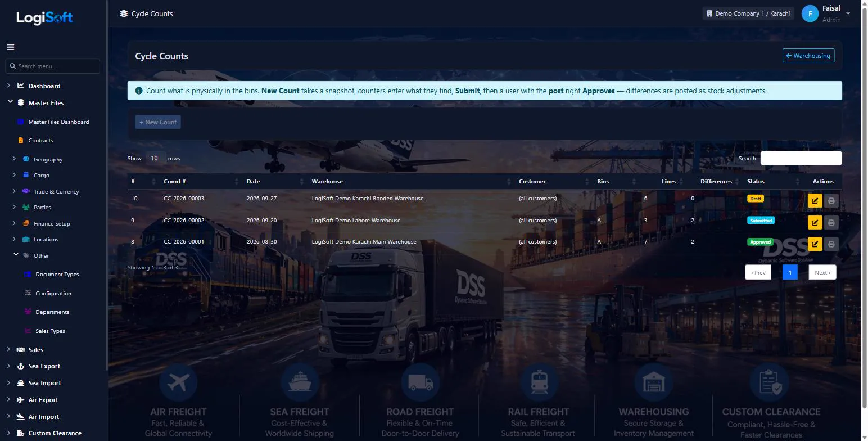The width and height of the screenshot is (868, 441).
Task: Expand the Cargo submenu chevron
Action: 14,175
